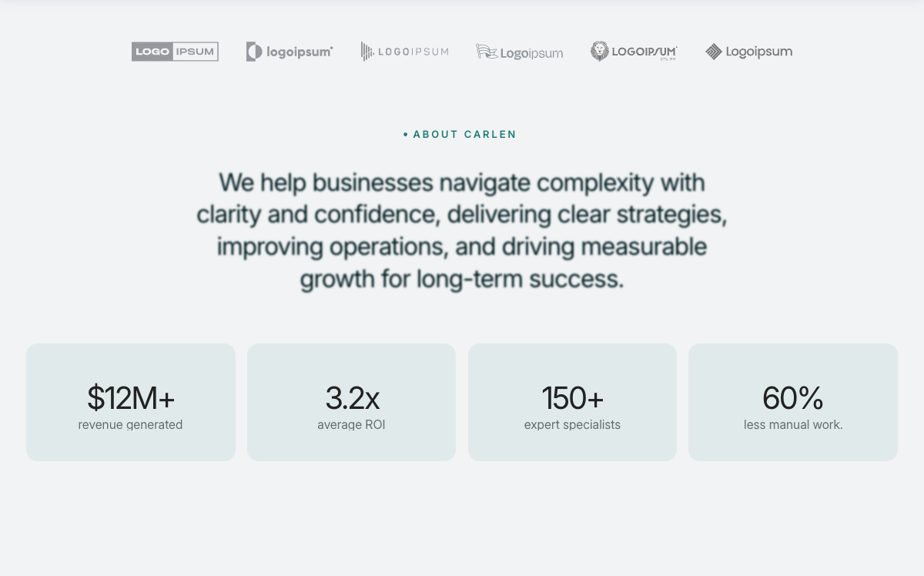Click the Logoipsum text beside the flag icon
924x576 pixels.
coord(531,53)
